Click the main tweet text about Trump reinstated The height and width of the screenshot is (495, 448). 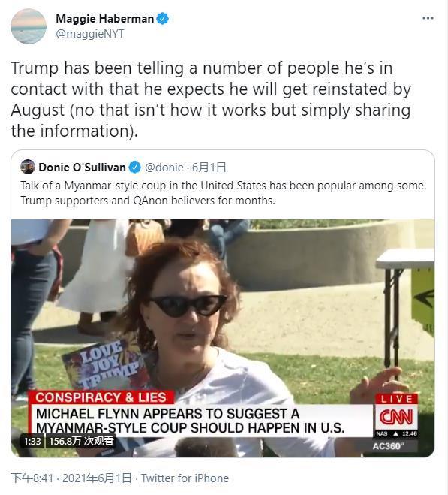pos(212,99)
